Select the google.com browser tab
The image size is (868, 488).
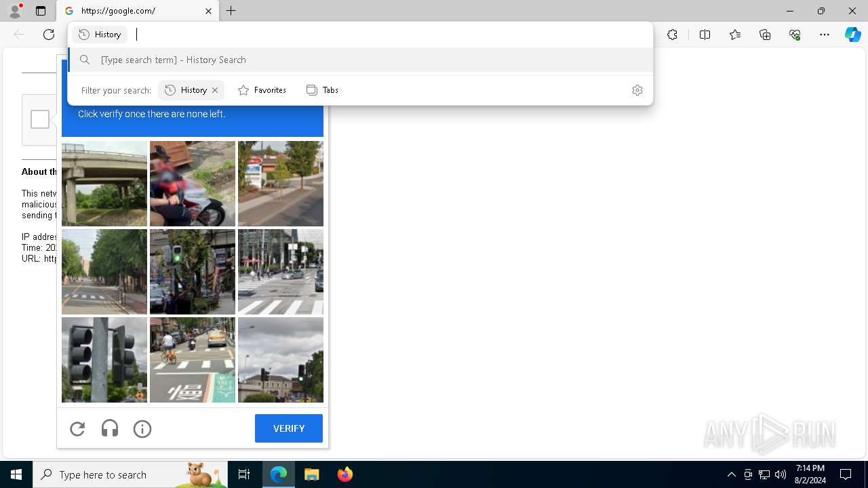(x=138, y=11)
